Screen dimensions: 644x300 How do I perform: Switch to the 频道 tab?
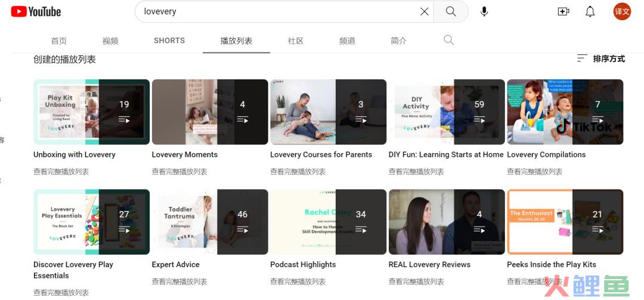(x=347, y=41)
